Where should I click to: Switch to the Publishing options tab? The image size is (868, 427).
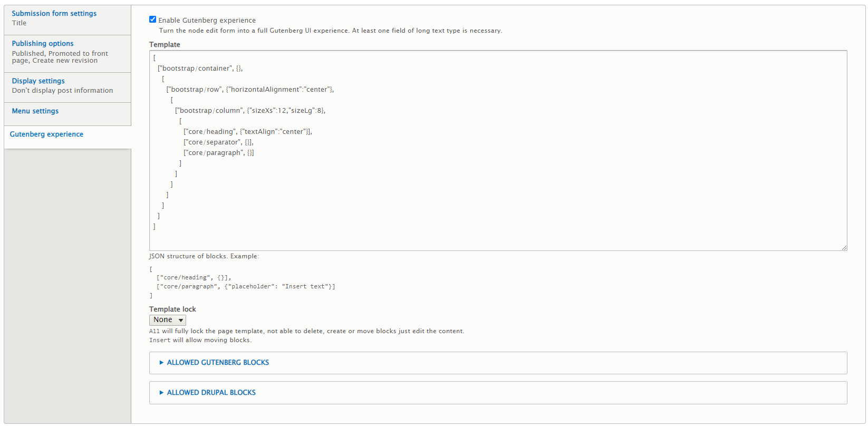[x=43, y=44]
